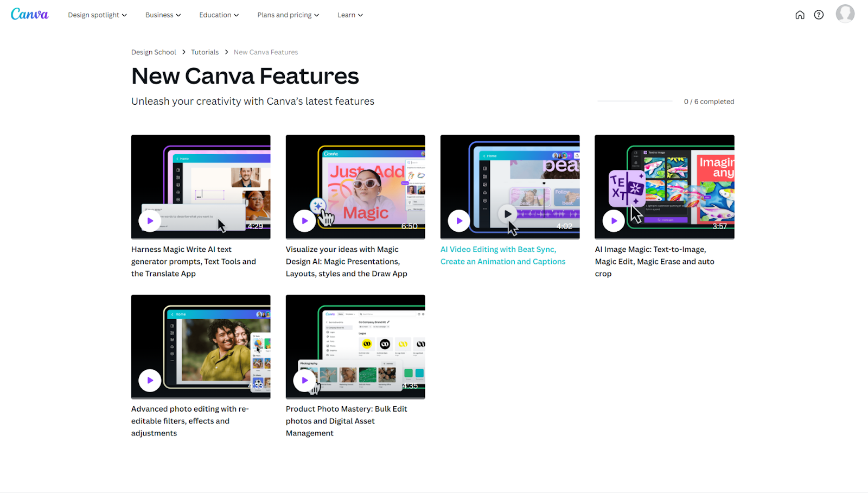Expand the Design spotlight menu
The width and height of the screenshot is (868, 493).
[x=97, y=15]
